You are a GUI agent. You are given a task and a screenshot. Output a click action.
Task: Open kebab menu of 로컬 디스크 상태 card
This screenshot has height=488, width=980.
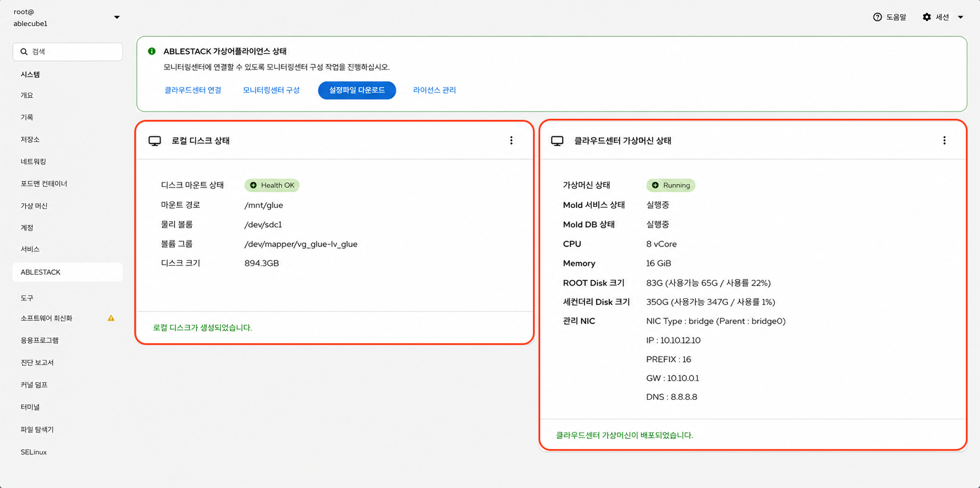511,141
